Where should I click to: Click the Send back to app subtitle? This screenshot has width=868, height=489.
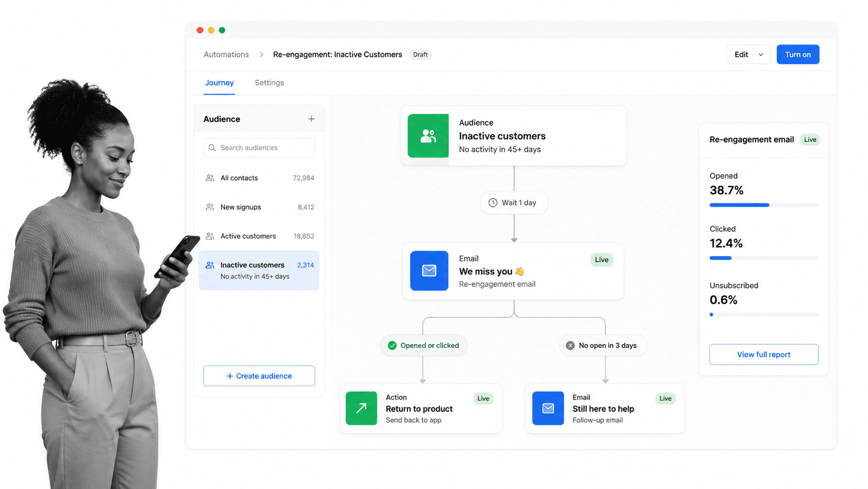[413, 420]
